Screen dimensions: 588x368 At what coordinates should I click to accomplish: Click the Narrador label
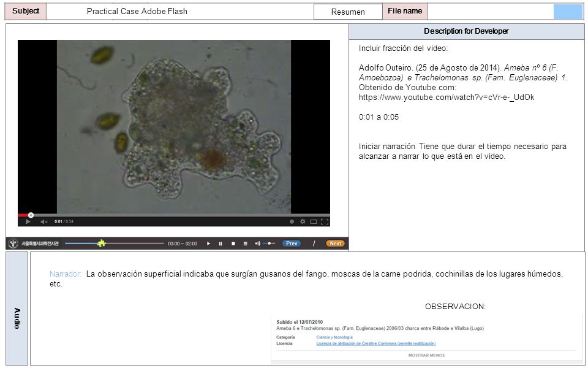tap(66, 274)
